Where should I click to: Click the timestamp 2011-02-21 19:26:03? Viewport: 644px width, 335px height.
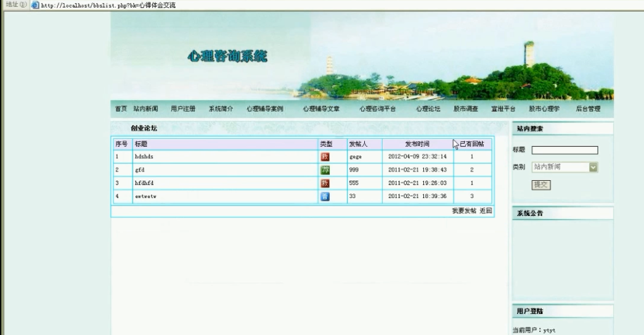pyautogui.click(x=417, y=183)
